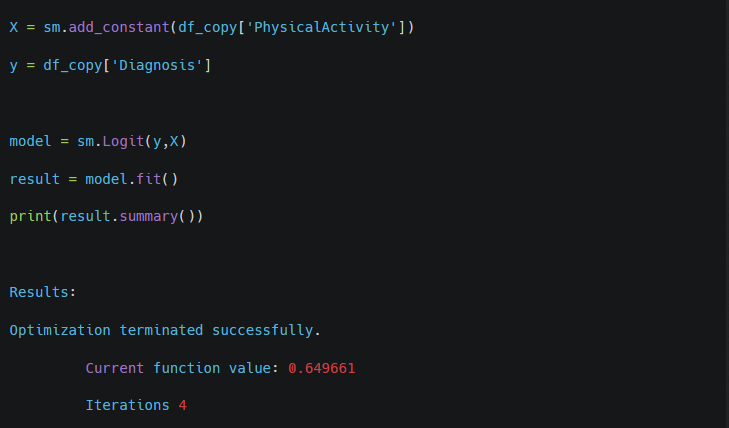Click the X variable on first line
The height and width of the screenshot is (428, 729).
coord(13,27)
